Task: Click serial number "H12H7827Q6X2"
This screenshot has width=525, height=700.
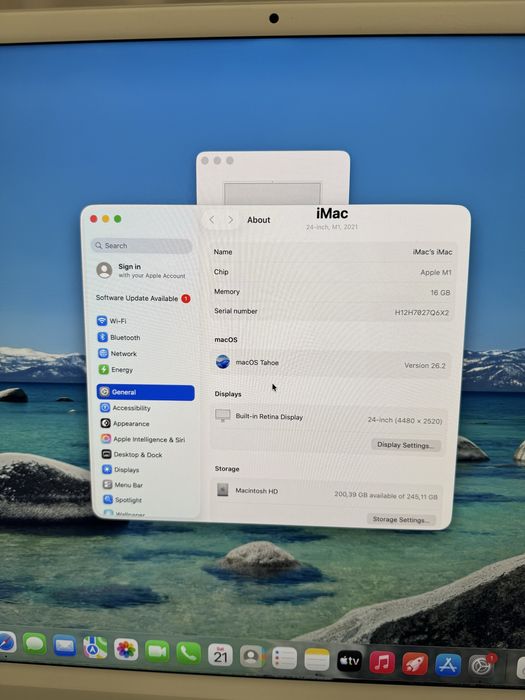Action: 422,312
